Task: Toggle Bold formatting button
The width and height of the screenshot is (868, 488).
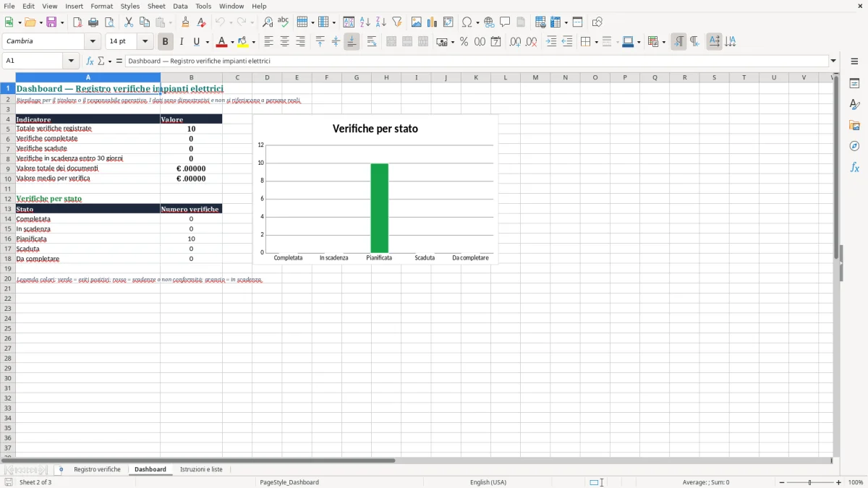Action: click(x=165, y=42)
